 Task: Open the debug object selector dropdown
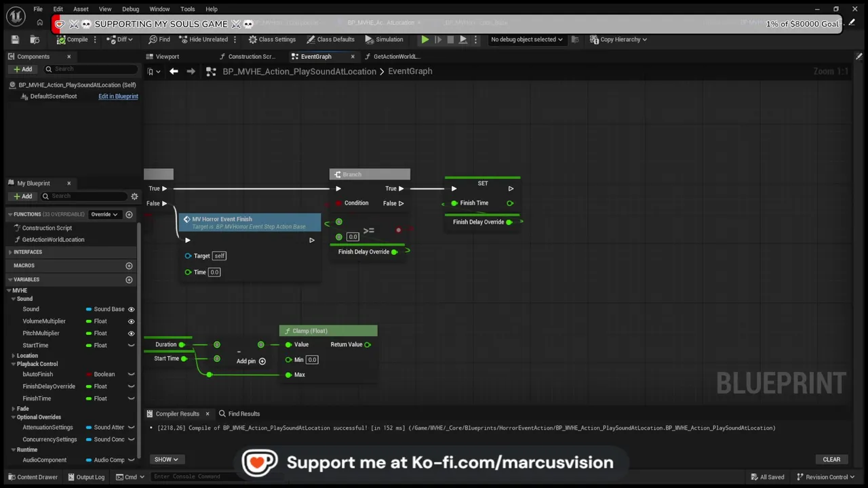point(527,39)
